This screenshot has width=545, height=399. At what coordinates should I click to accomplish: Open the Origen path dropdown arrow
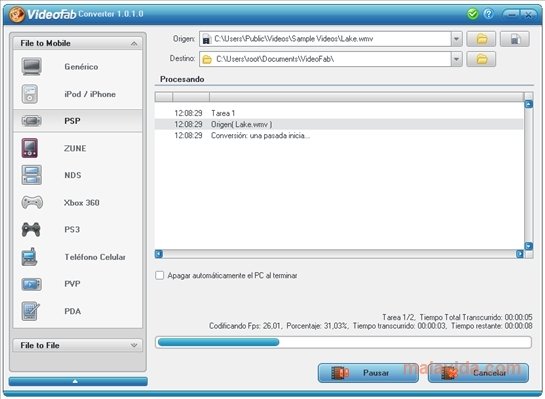[x=457, y=39]
